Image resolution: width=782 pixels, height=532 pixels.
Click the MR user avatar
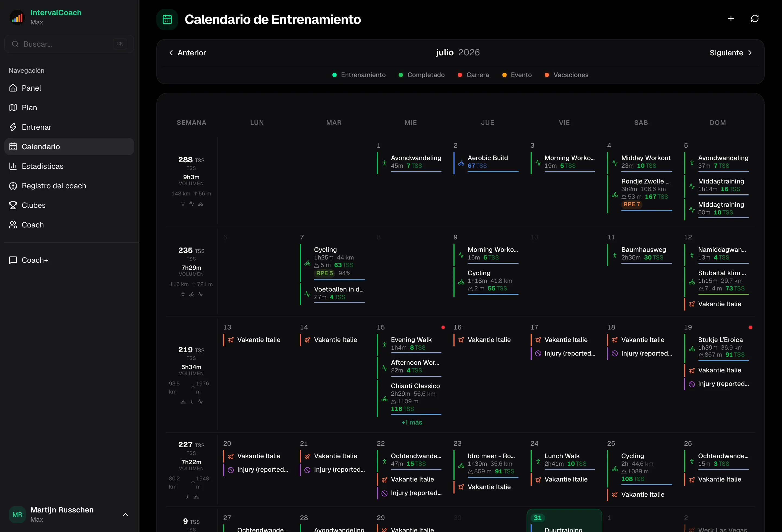pyautogui.click(x=17, y=515)
